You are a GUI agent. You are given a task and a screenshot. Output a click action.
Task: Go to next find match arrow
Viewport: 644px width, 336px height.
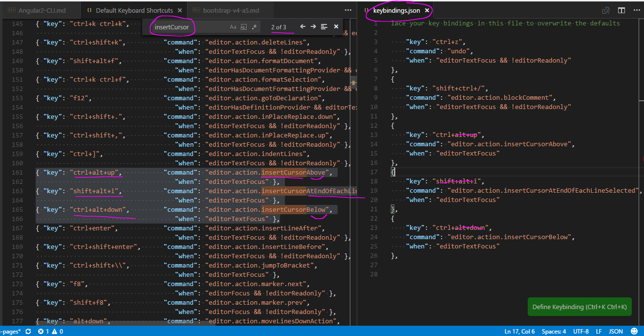(x=313, y=27)
